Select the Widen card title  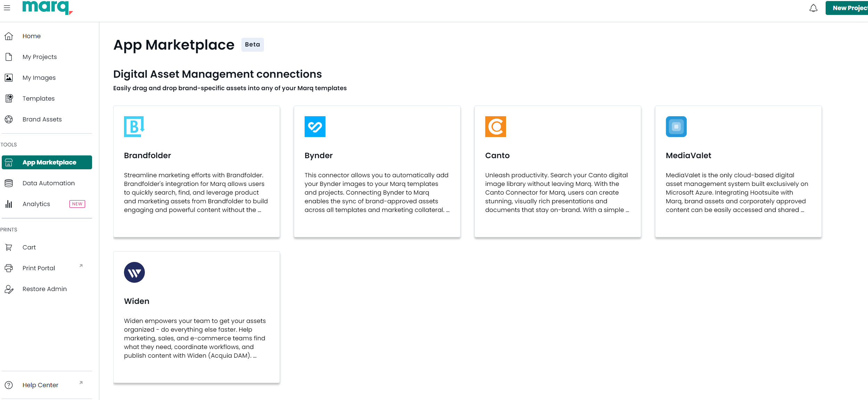137,301
